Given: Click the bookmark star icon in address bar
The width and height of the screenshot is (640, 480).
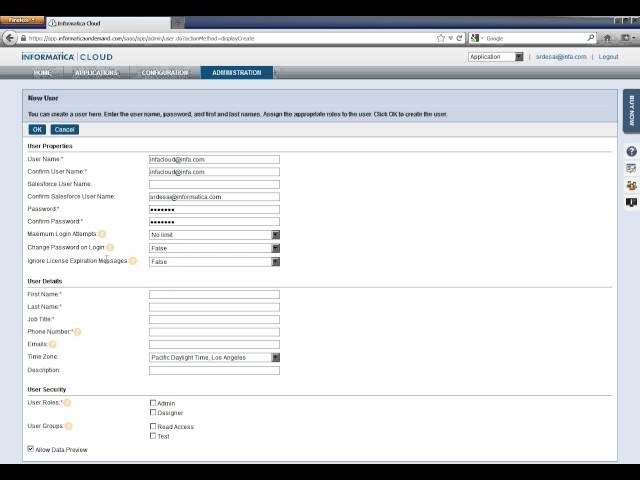Looking at the screenshot, I should (x=440, y=38).
